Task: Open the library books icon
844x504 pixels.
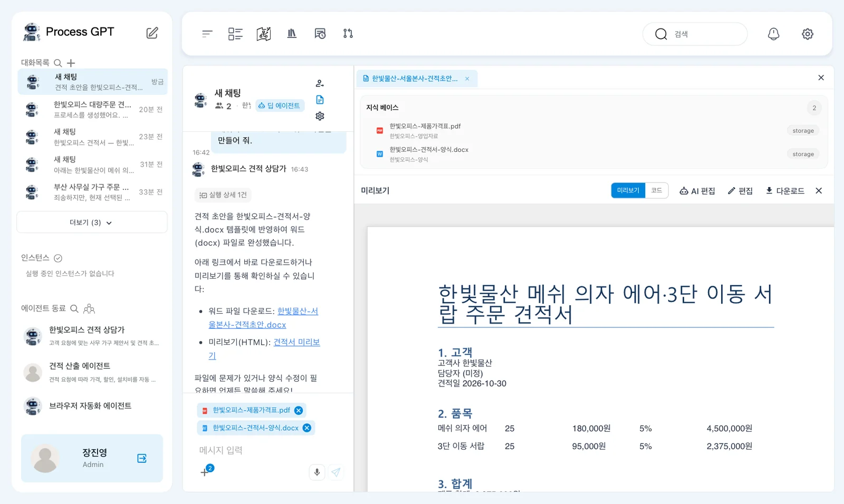Action: (292, 34)
